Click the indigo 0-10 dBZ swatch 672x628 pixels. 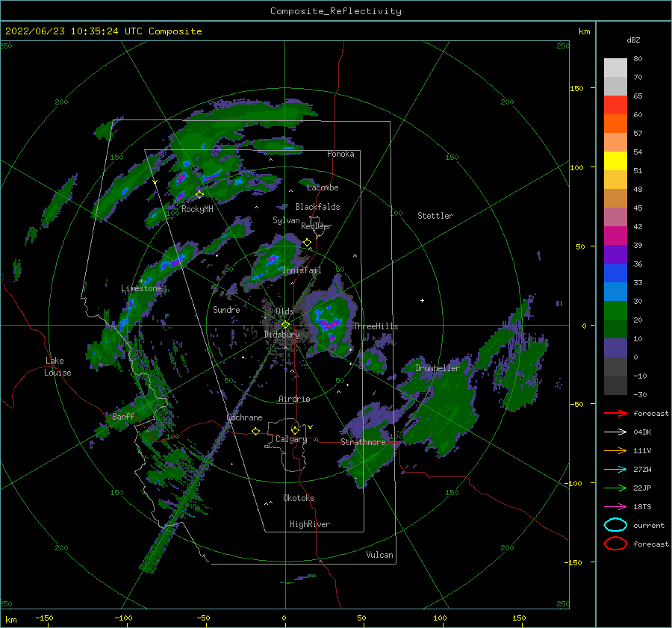click(615, 348)
